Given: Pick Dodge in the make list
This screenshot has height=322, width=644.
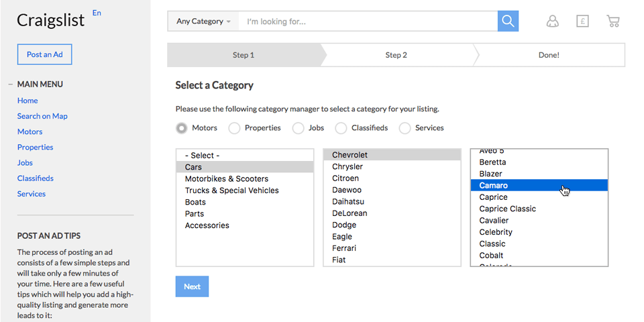Looking at the screenshot, I should click(392, 225).
